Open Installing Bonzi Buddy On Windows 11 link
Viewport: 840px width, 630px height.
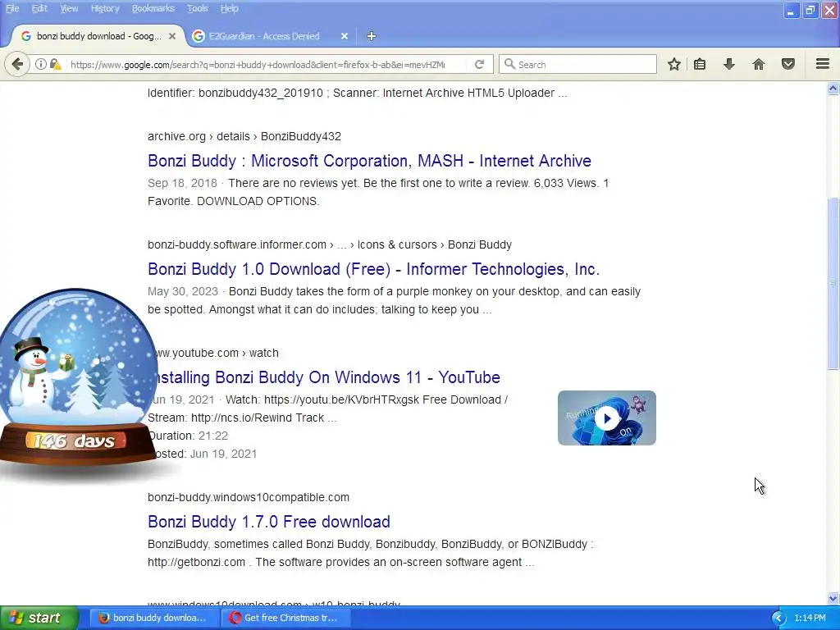click(328, 377)
